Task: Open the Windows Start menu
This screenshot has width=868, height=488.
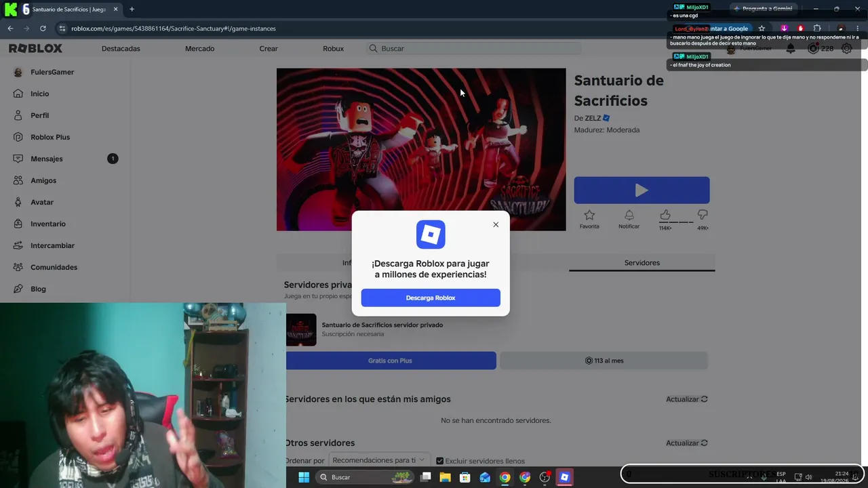Action: click(304, 477)
